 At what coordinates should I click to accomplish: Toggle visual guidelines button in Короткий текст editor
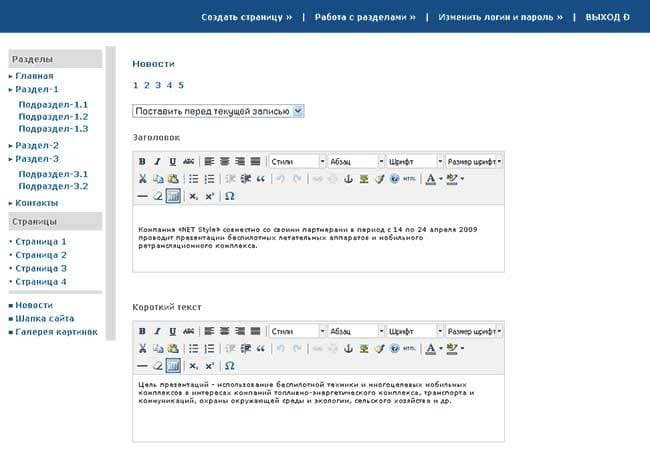pyautogui.click(x=173, y=366)
